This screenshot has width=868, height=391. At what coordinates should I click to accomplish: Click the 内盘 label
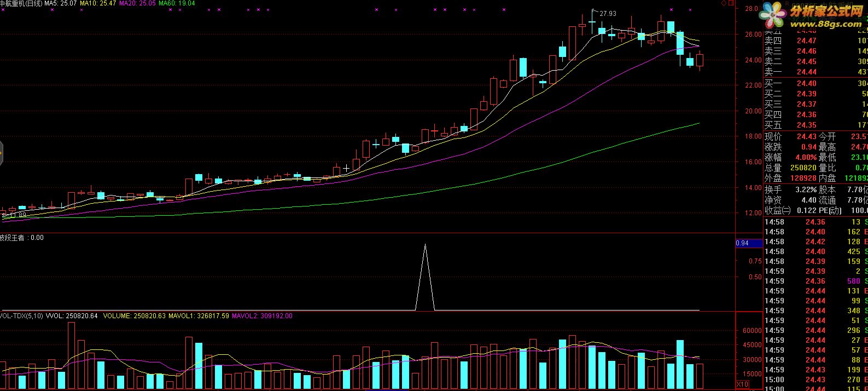click(x=828, y=178)
